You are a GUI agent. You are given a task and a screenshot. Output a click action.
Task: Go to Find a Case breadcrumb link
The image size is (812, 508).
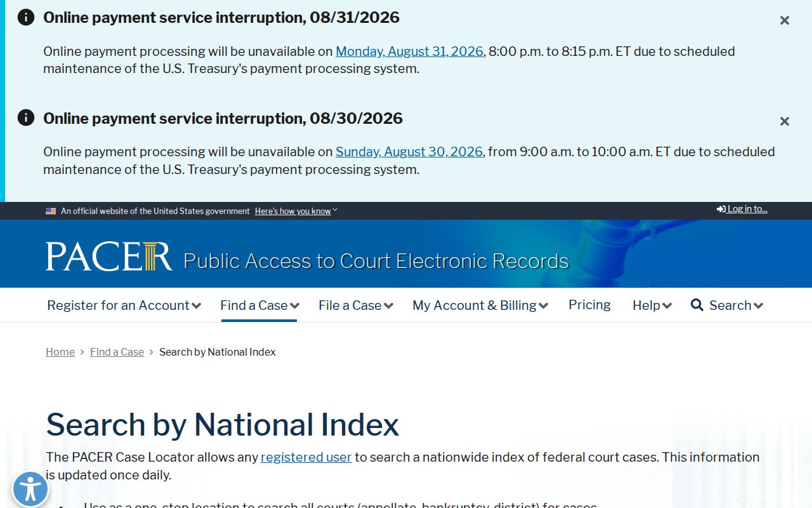[117, 352]
